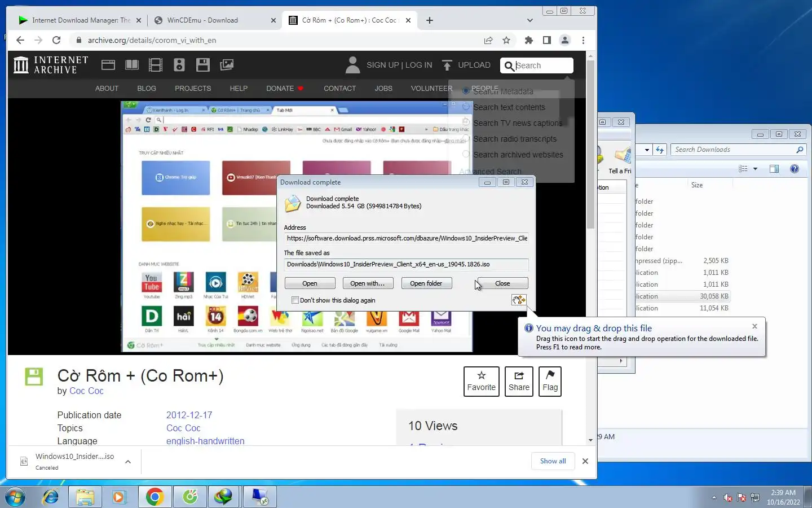Open the PROJECTS menu item
The height and width of the screenshot is (508, 812).
click(x=193, y=88)
